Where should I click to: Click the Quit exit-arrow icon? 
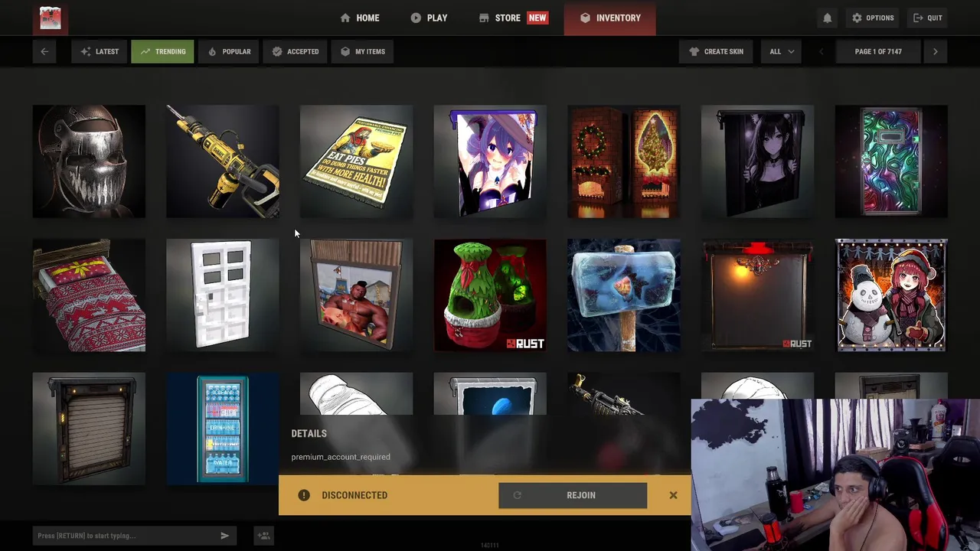[918, 18]
